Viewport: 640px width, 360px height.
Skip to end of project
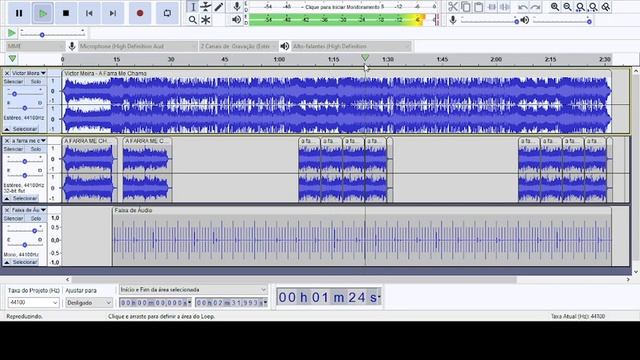point(112,13)
